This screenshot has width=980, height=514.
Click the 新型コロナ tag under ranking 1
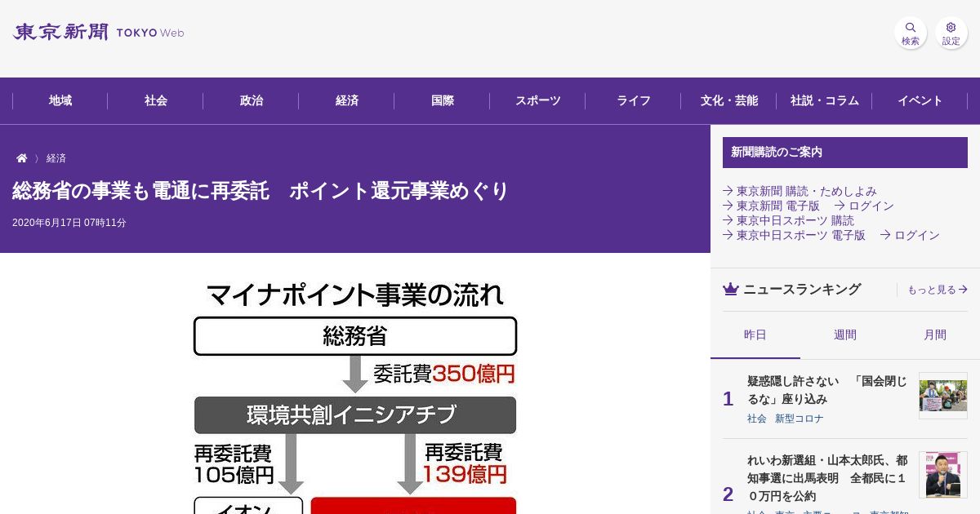[x=800, y=419]
